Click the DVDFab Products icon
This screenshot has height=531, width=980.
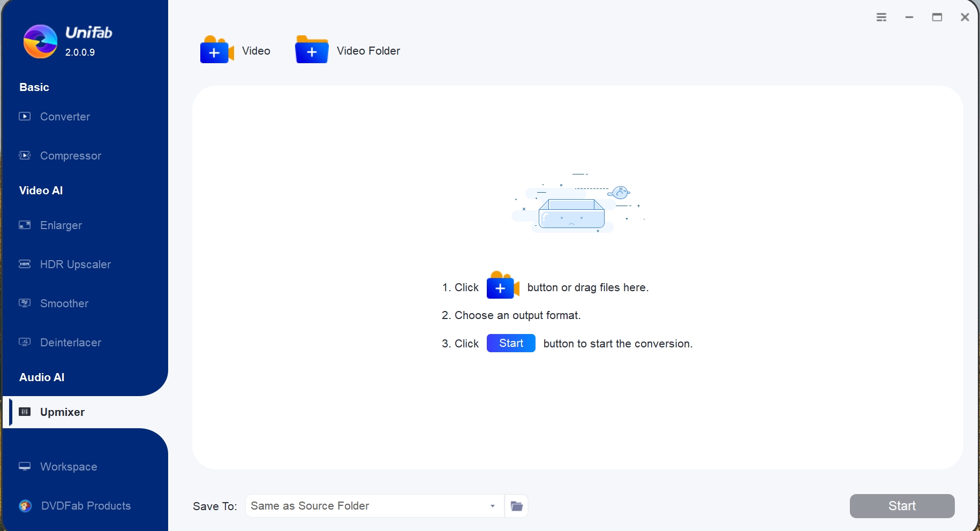pyautogui.click(x=25, y=506)
